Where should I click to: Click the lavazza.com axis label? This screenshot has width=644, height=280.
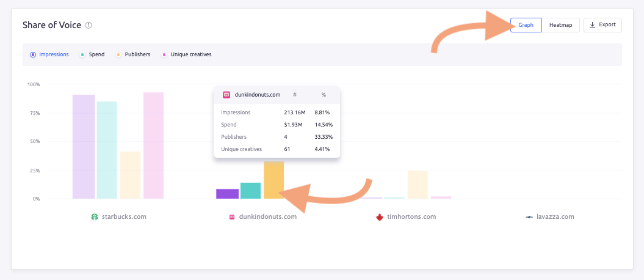[x=555, y=216]
